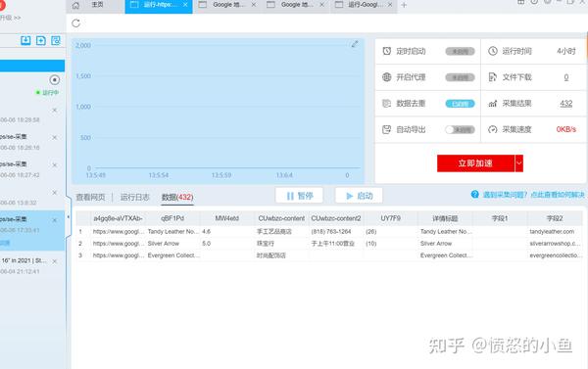This screenshot has width=588, height=369.
Task: Remove the highlighted task dated 06-06 17:33:41
Action: pyautogui.click(x=55, y=220)
